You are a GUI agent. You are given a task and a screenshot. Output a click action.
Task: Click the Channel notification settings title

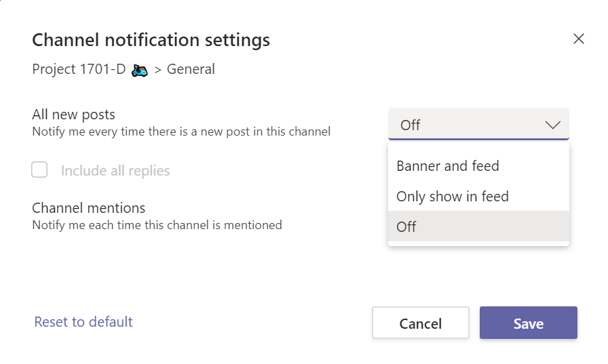tap(151, 40)
